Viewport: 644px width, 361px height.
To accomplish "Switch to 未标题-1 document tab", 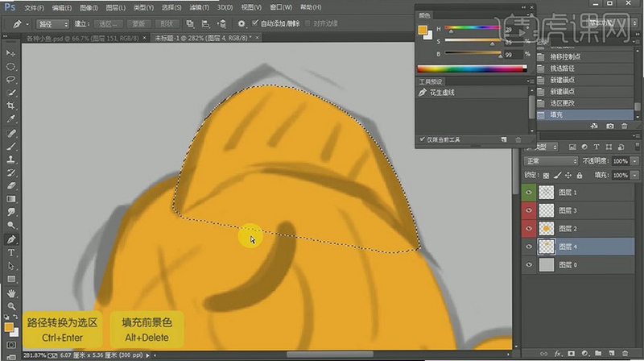I will point(204,38).
